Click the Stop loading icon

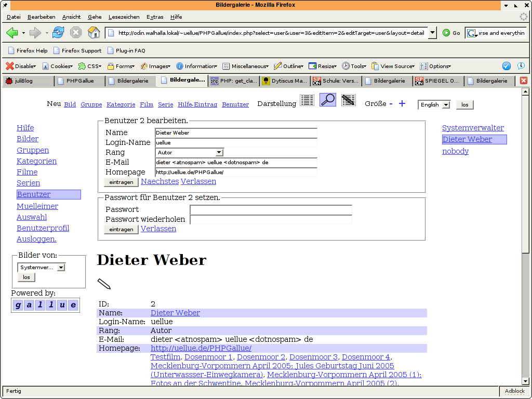coord(76,33)
